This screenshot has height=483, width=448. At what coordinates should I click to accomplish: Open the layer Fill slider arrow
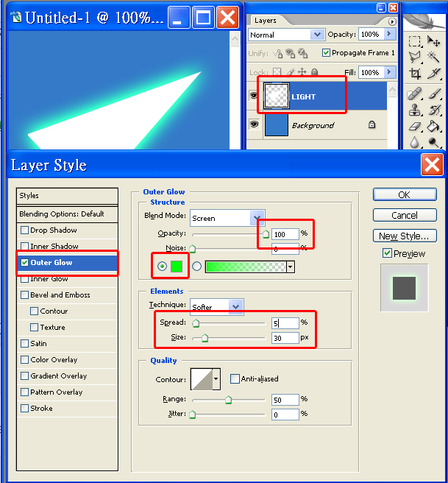pos(389,72)
